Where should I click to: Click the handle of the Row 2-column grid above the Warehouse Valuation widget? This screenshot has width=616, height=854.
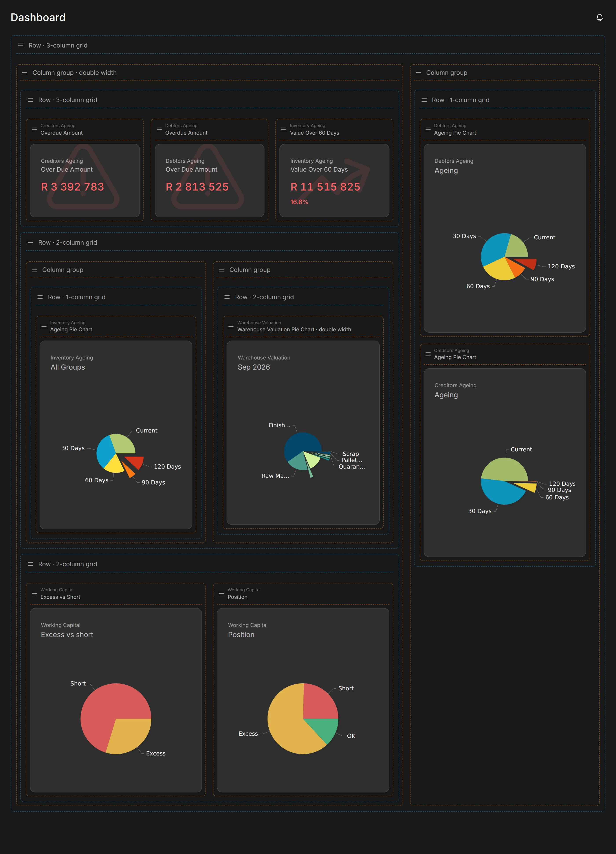click(227, 297)
